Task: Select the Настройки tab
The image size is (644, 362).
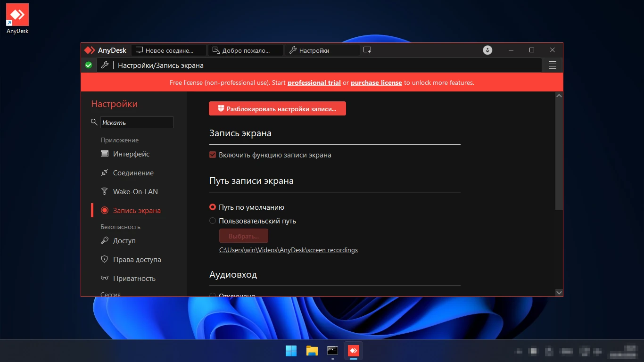Action: pyautogui.click(x=322, y=50)
